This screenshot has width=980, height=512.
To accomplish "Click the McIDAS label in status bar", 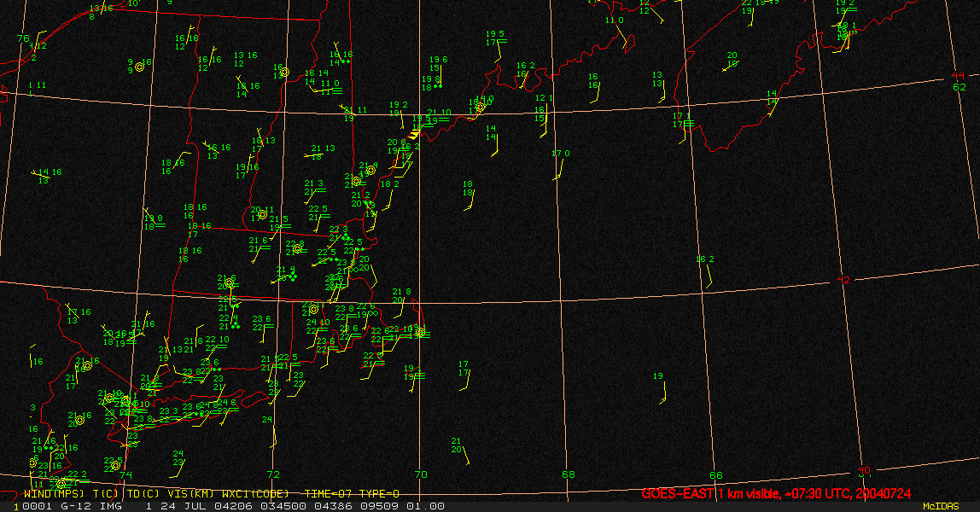I will 941,506.
